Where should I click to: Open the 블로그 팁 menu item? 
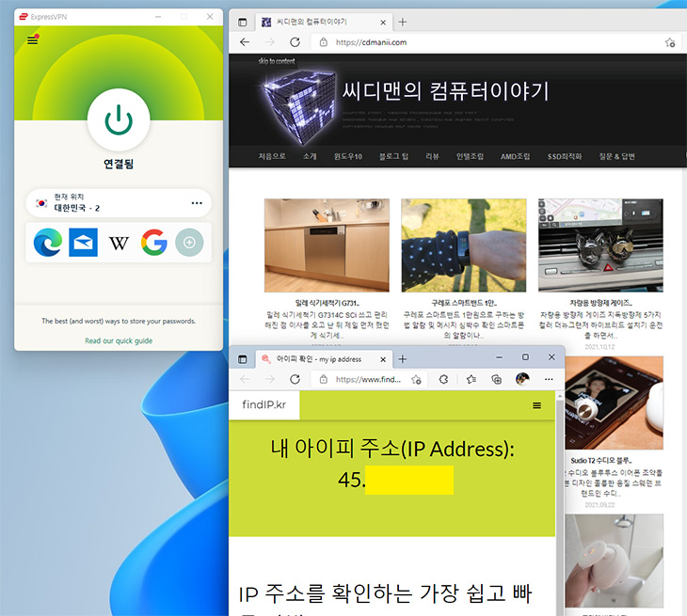[394, 156]
